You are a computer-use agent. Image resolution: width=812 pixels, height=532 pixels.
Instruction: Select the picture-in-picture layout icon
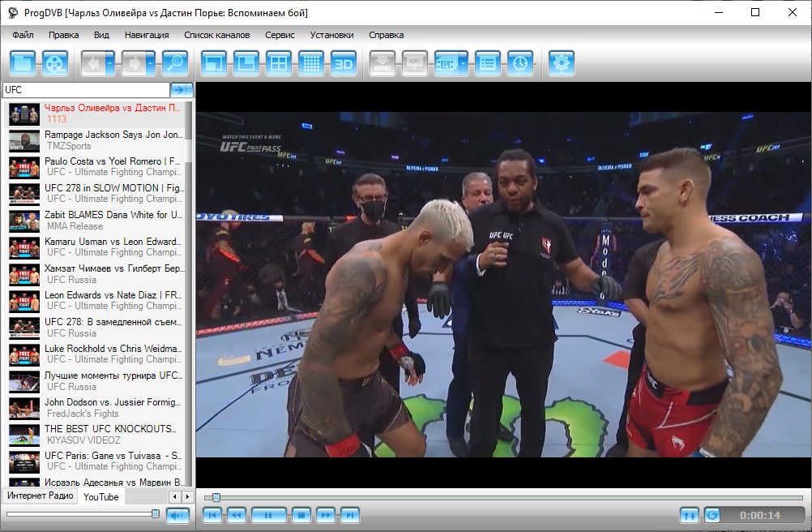(x=246, y=63)
